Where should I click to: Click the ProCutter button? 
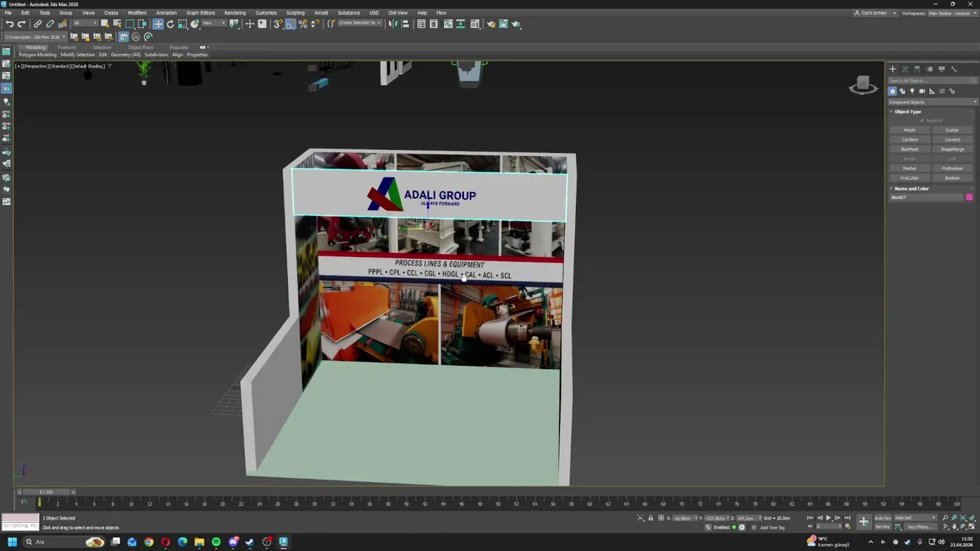click(x=910, y=178)
